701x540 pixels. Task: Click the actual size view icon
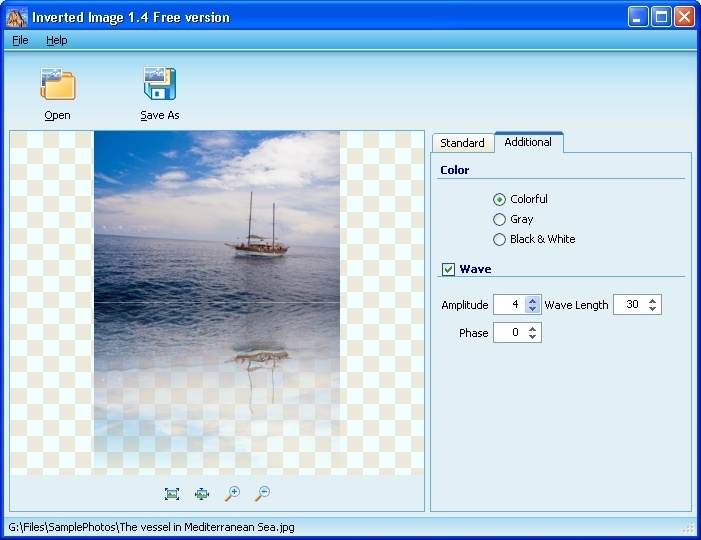click(202, 494)
